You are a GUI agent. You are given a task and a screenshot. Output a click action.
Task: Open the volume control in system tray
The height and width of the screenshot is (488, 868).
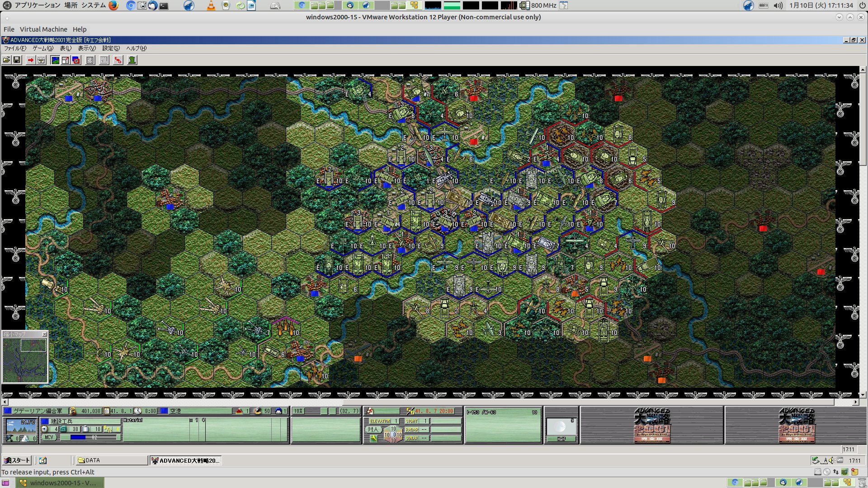tap(778, 5)
